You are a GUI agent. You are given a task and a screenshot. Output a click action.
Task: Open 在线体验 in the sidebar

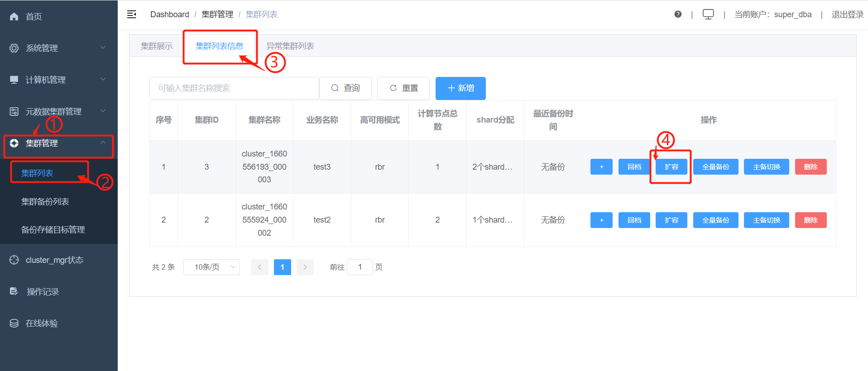click(x=42, y=323)
